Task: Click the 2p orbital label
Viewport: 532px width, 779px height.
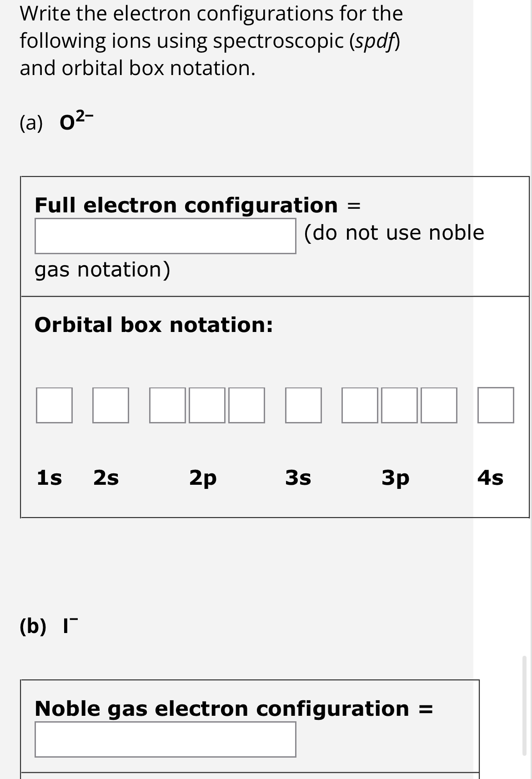Action: [x=203, y=477]
